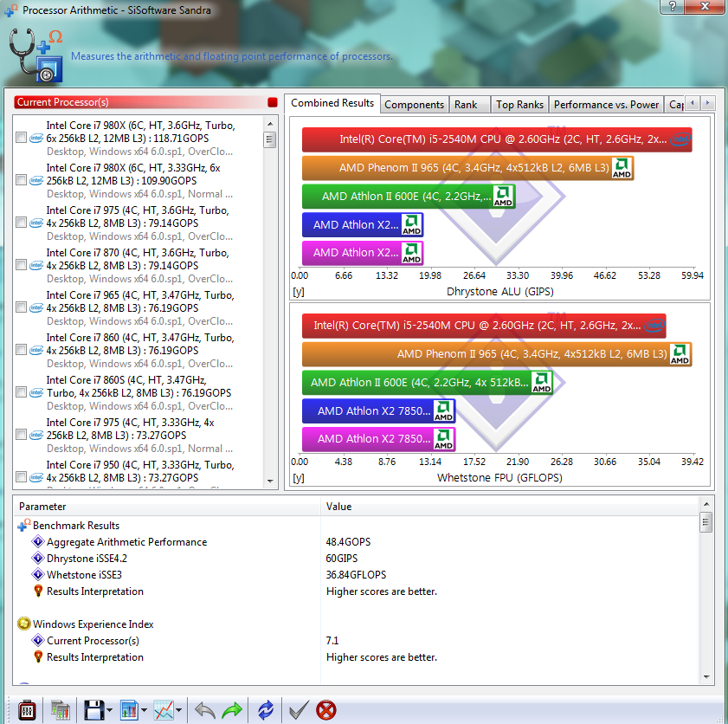Click the 36.84GFLOPS Whetstone value

pos(356,574)
